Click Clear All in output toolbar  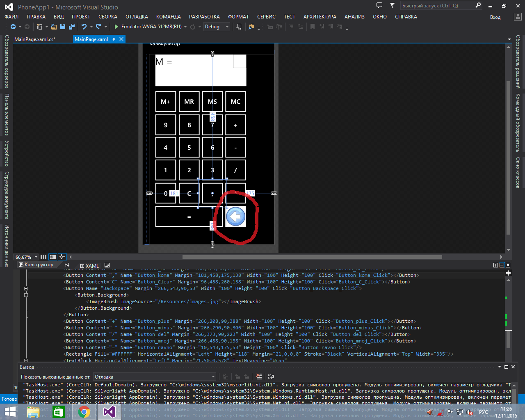point(259,376)
